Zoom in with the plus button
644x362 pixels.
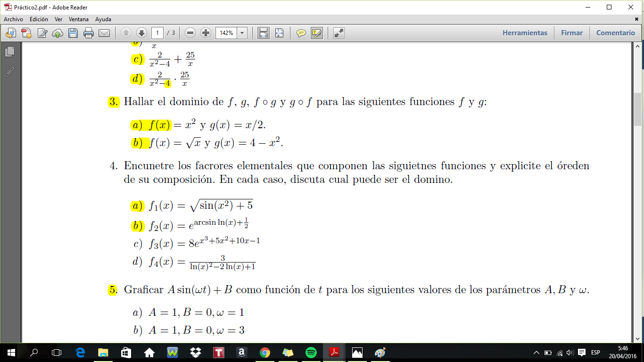point(206,33)
